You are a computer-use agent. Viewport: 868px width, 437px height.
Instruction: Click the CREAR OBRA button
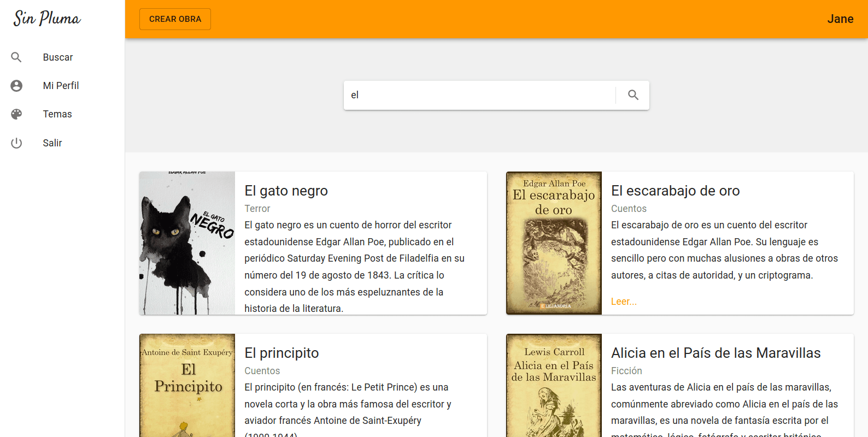[x=175, y=19]
